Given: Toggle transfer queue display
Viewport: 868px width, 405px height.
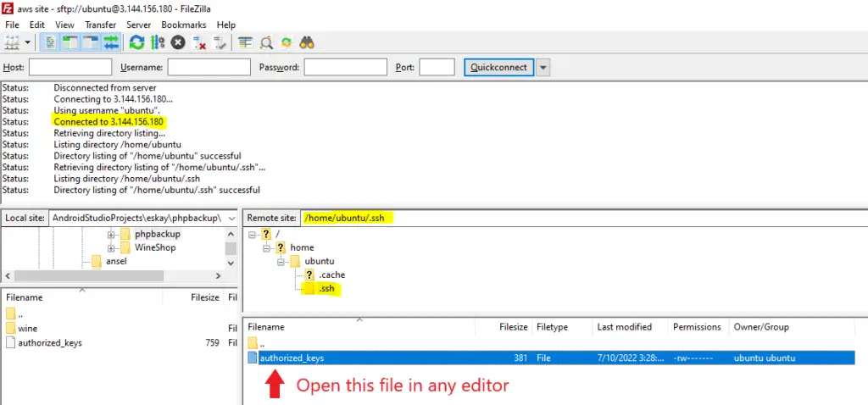Looking at the screenshot, I should [111, 42].
